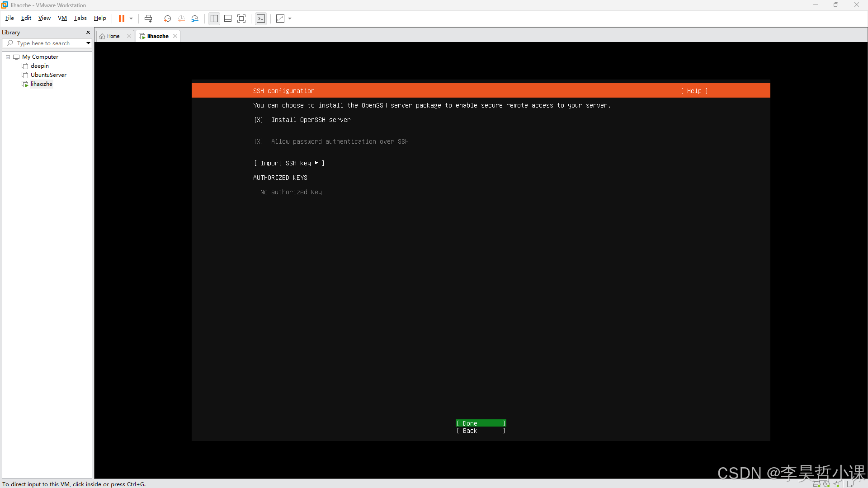
Task: Click "No authorized key" text
Action: click(x=291, y=192)
